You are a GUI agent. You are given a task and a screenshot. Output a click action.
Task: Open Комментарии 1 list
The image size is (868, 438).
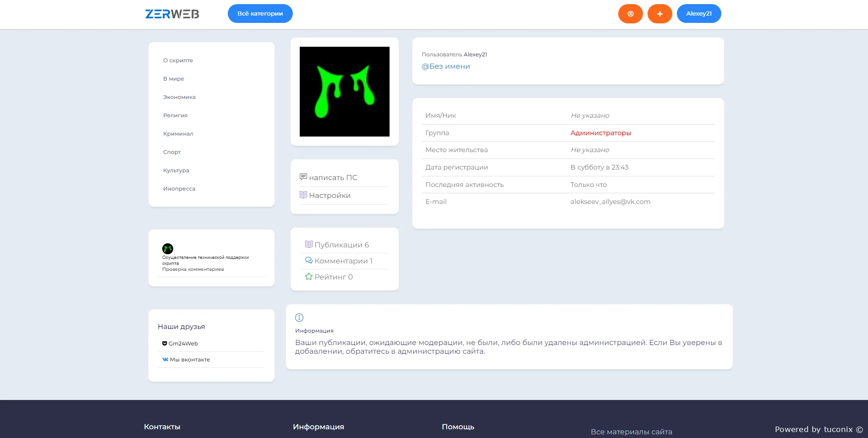343,261
